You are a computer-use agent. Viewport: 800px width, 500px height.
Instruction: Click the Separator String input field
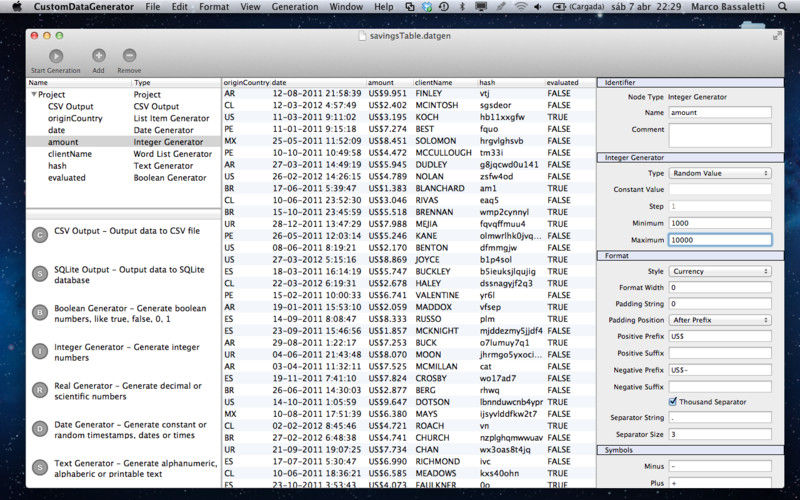point(720,417)
